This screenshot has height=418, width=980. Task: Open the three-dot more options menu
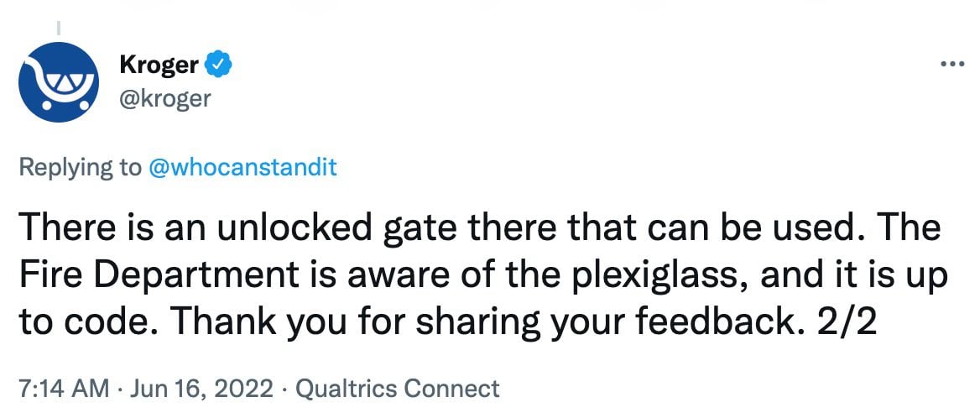click(x=949, y=65)
